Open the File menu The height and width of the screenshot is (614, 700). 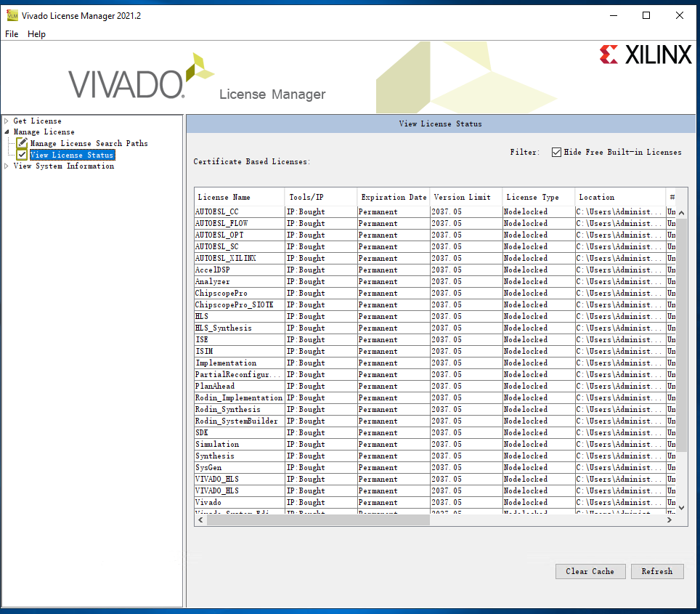[12, 34]
